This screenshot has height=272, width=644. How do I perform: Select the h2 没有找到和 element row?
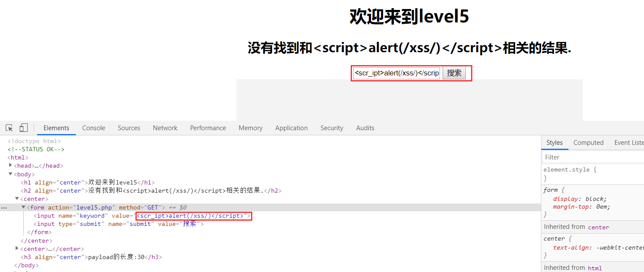click(151, 191)
